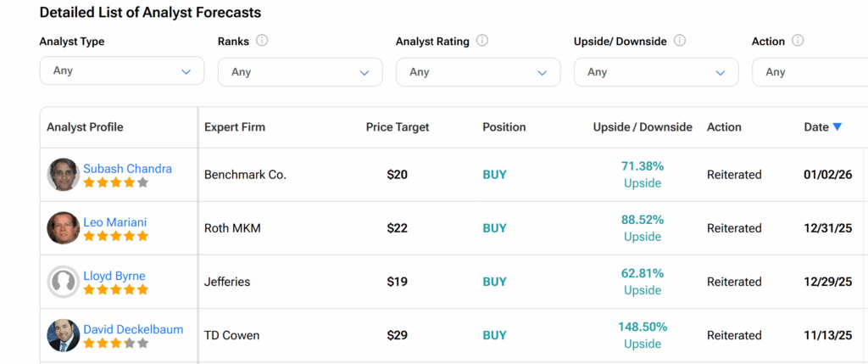The height and width of the screenshot is (364, 868).
Task: Click the Action filter info icon
Action: click(798, 41)
